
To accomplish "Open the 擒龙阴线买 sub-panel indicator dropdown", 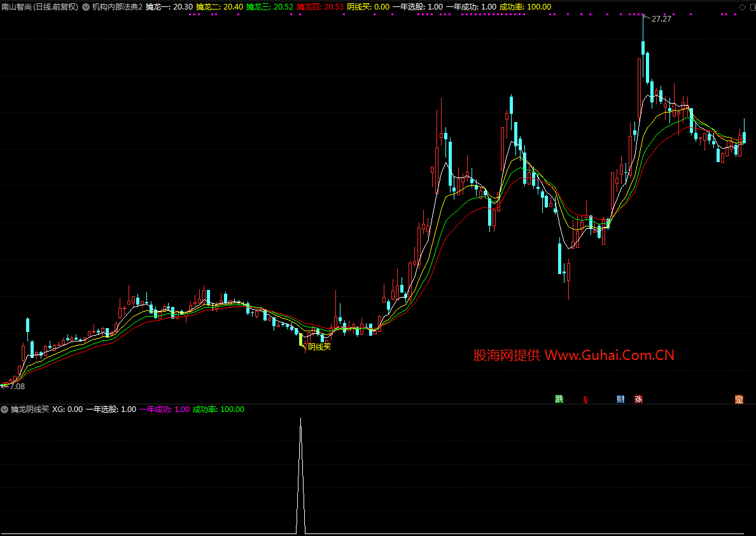I will (5, 410).
